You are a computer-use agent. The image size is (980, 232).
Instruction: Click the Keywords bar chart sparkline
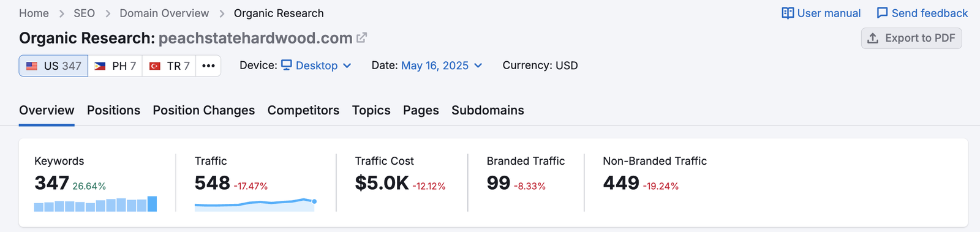click(x=96, y=204)
